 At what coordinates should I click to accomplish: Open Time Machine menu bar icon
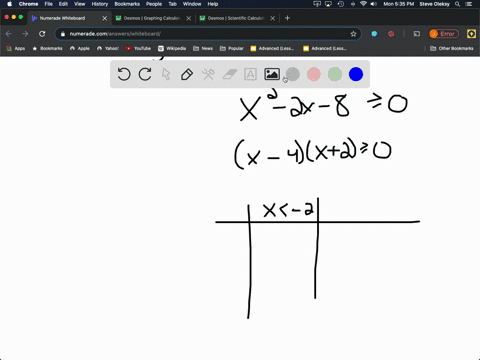tap(341, 4)
